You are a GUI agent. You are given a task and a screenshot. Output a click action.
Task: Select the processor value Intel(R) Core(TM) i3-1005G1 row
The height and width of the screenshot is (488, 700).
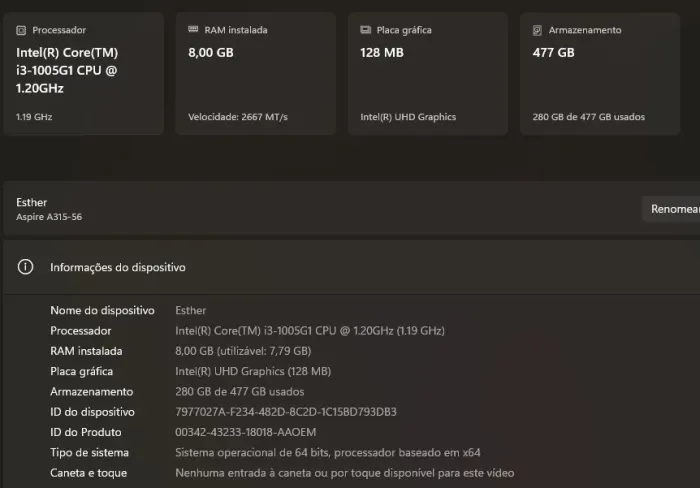pos(310,331)
